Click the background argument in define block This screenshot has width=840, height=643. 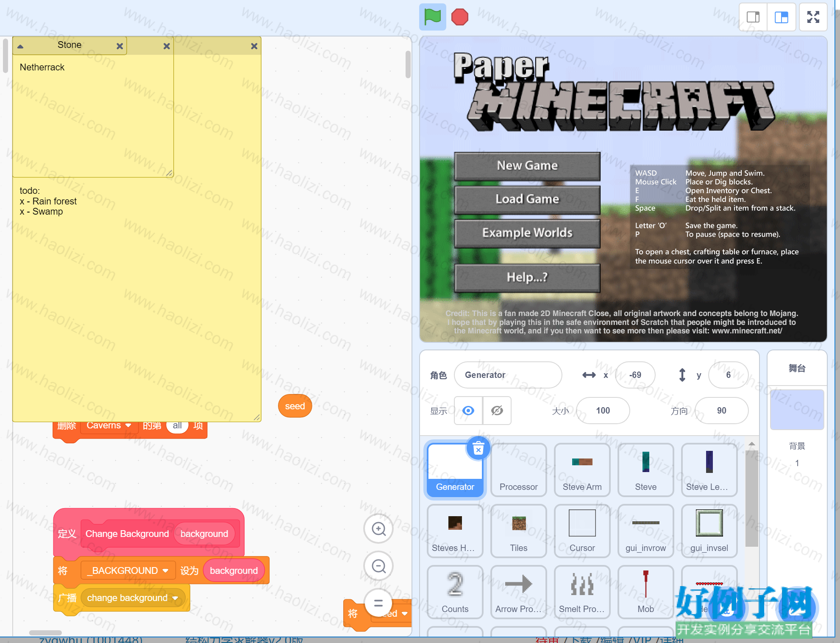[x=204, y=534]
